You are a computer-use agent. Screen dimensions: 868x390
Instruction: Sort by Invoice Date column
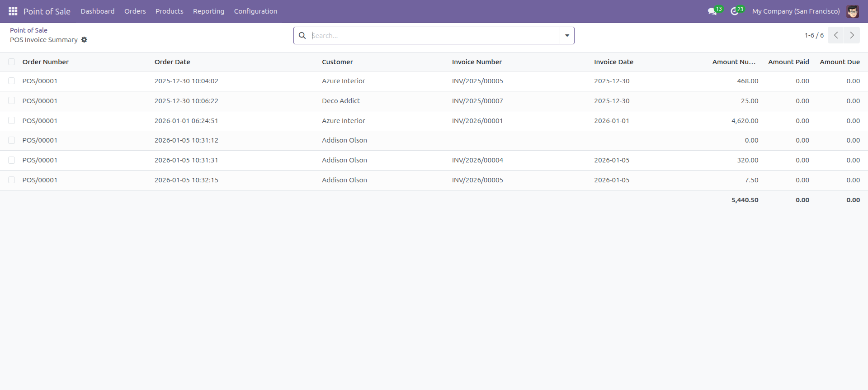pos(613,62)
